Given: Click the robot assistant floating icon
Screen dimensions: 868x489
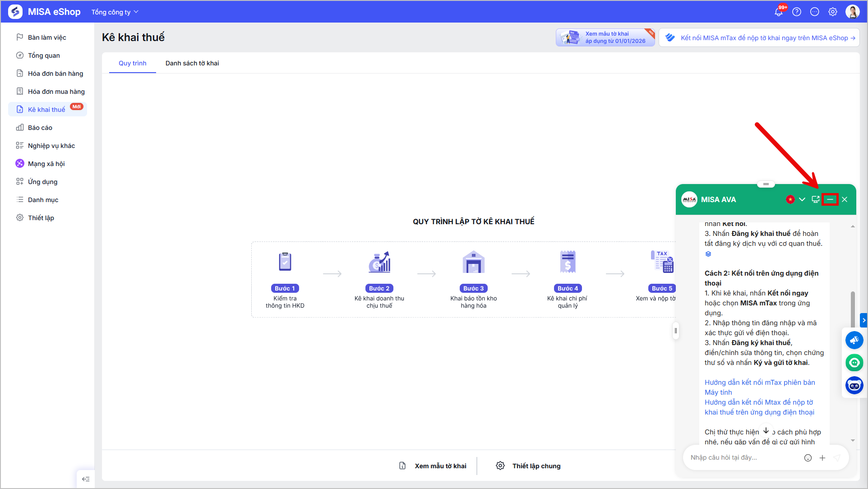Looking at the screenshot, I should click(x=854, y=385).
